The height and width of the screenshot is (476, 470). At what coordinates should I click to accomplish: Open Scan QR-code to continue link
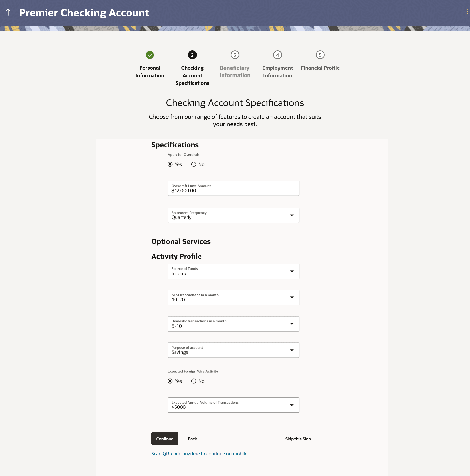point(200,454)
